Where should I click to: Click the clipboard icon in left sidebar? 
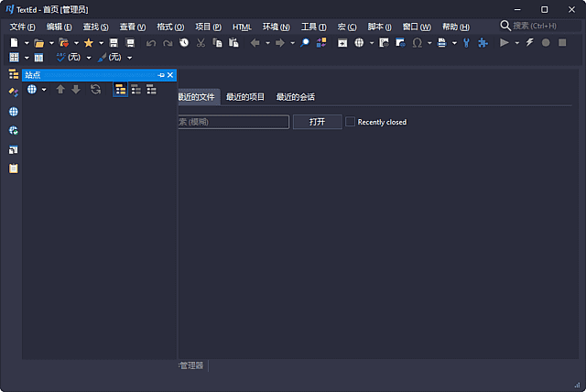point(14,169)
